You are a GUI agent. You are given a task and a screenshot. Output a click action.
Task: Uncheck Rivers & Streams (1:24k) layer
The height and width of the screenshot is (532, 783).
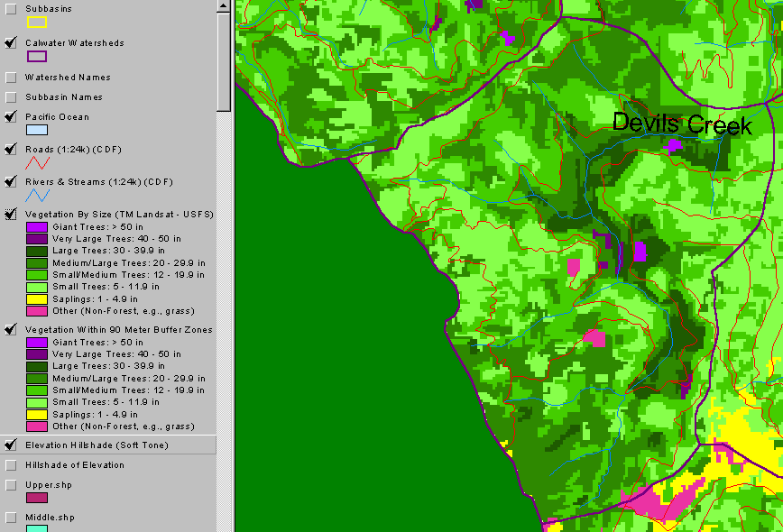point(11,181)
